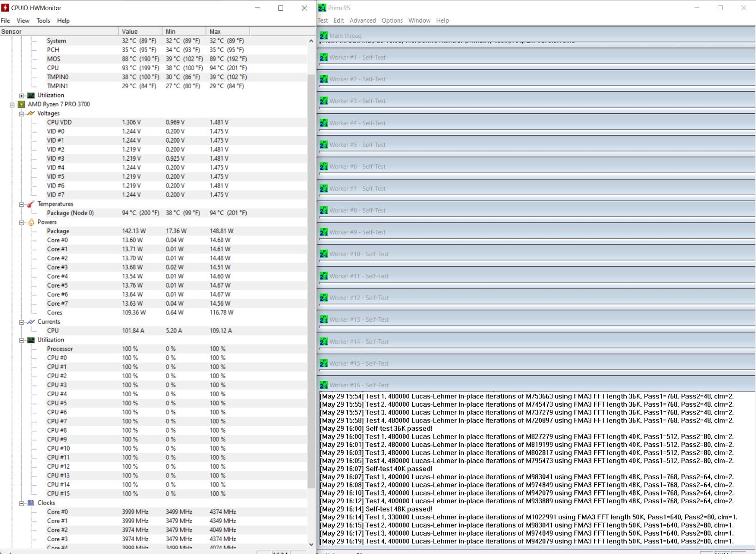Click the Worker #15 Self-Test window icon
The width and height of the screenshot is (756, 554).
coord(324,363)
